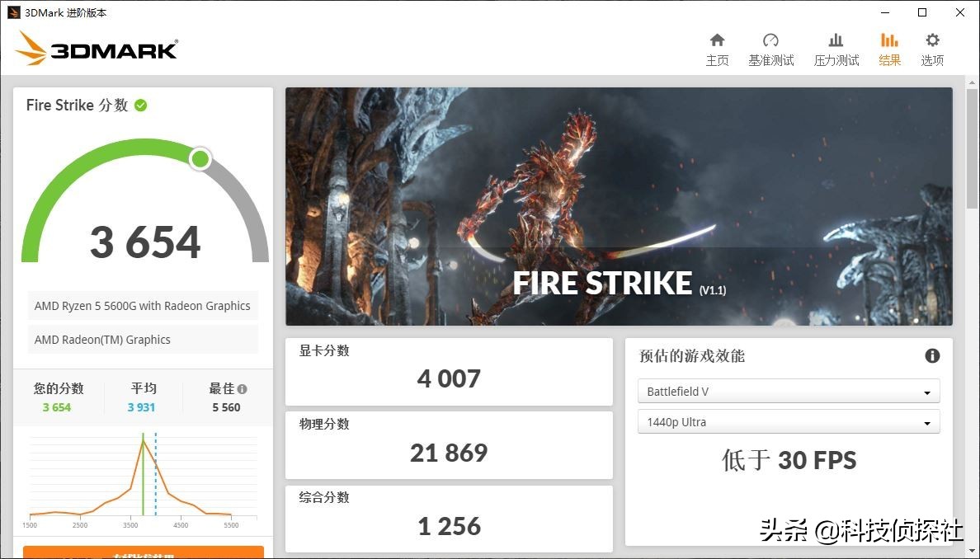The height and width of the screenshot is (559, 980).
Task: Click the score distribution histogram graph
Action: pyautogui.click(x=140, y=478)
